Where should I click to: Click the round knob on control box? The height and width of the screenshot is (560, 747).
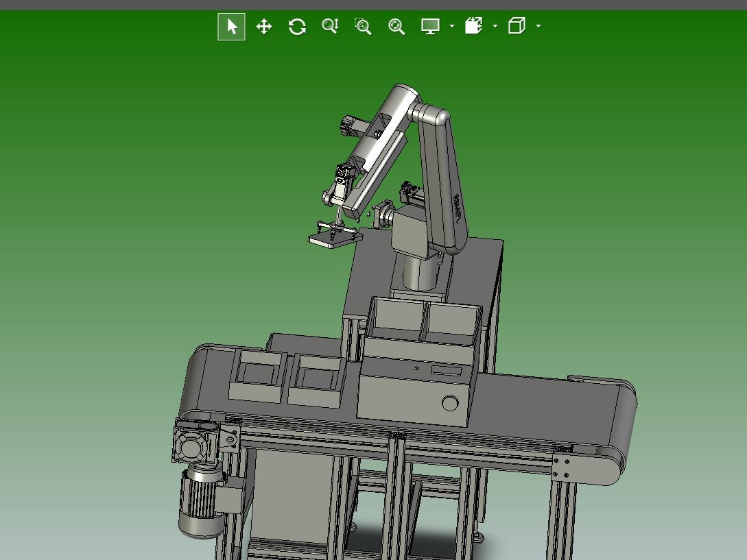(450, 403)
